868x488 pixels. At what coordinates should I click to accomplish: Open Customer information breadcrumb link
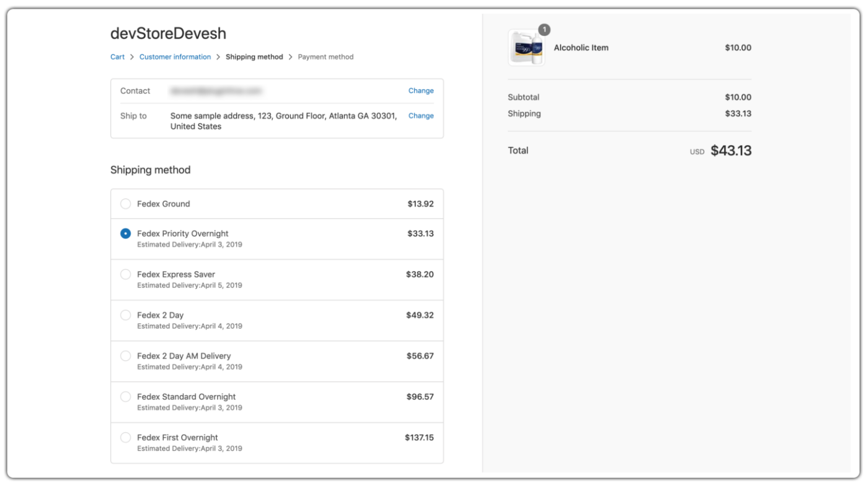(175, 57)
